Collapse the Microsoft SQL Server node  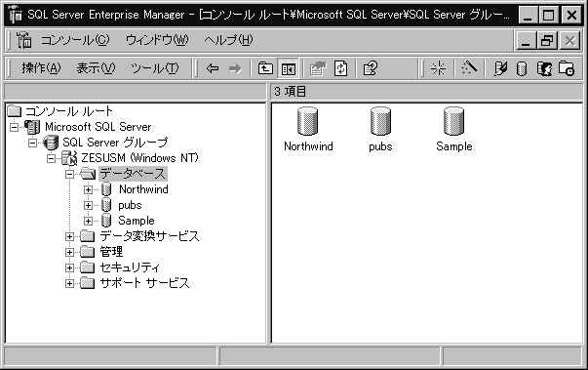pos(14,127)
